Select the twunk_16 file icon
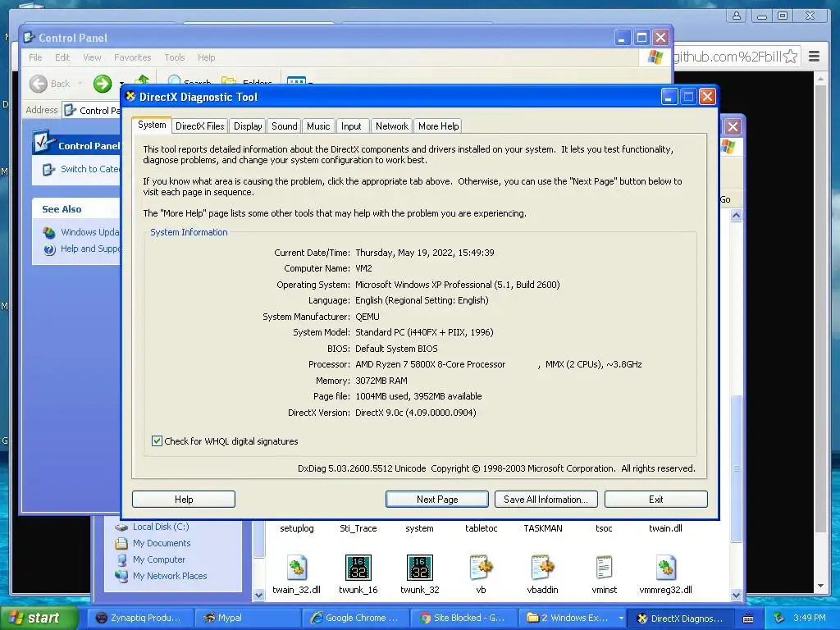This screenshot has height=630, width=840. 358,568
